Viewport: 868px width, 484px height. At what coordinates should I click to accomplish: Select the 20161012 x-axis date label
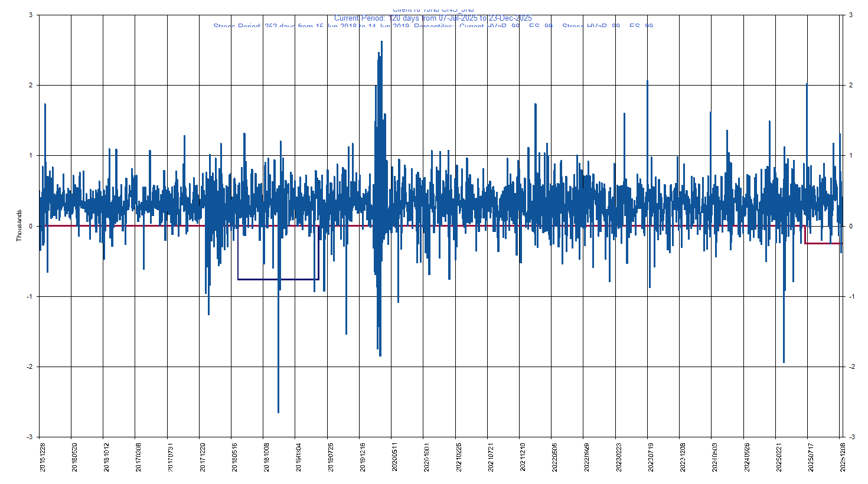pyautogui.click(x=106, y=457)
